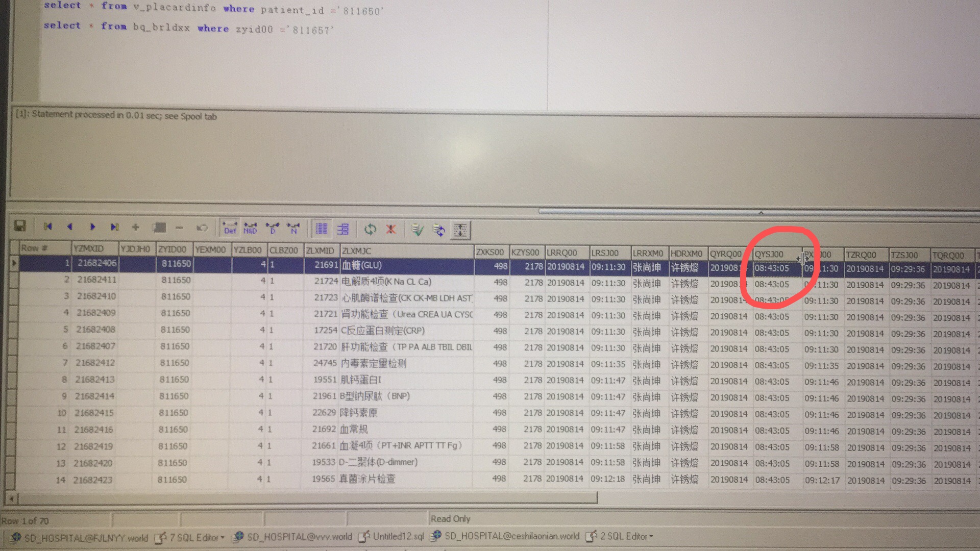Toggle the N&D view mode button
Image resolution: width=980 pixels, height=551 pixels.
tap(250, 228)
